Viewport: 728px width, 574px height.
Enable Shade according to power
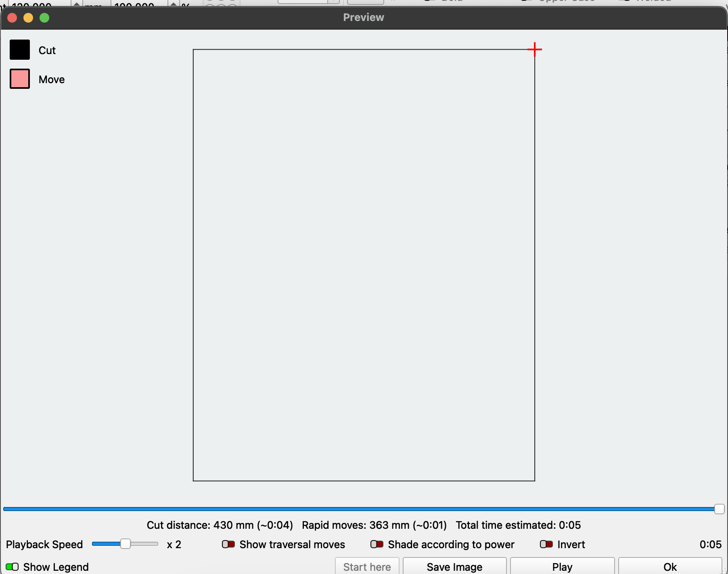[x=377, y=544]
